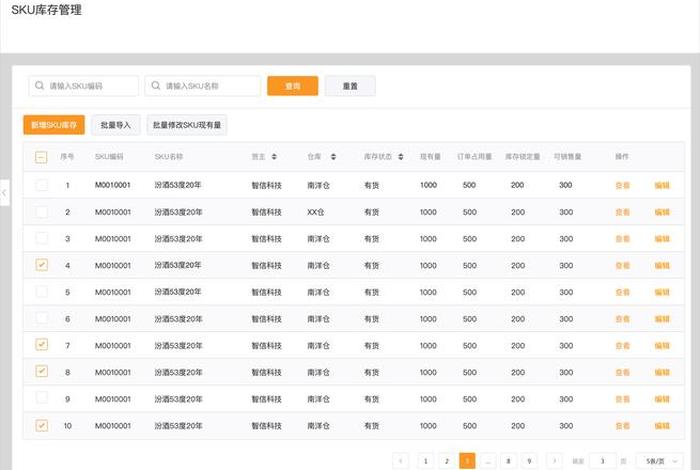
Task: Open 查看 for row 8
Action: [x=622, y=372]
